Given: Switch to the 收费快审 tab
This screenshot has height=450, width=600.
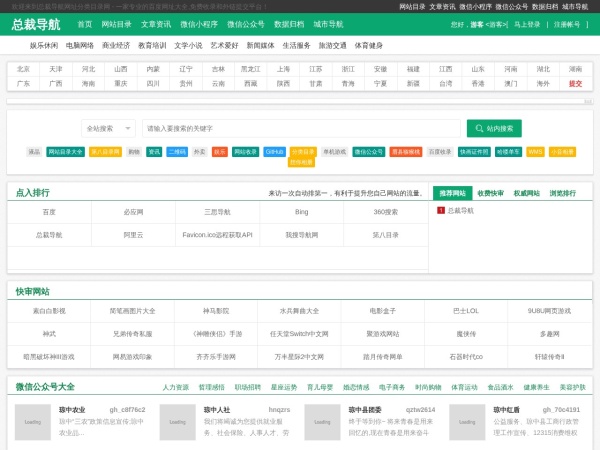Looking at the screenshot, I should point(490,193).
